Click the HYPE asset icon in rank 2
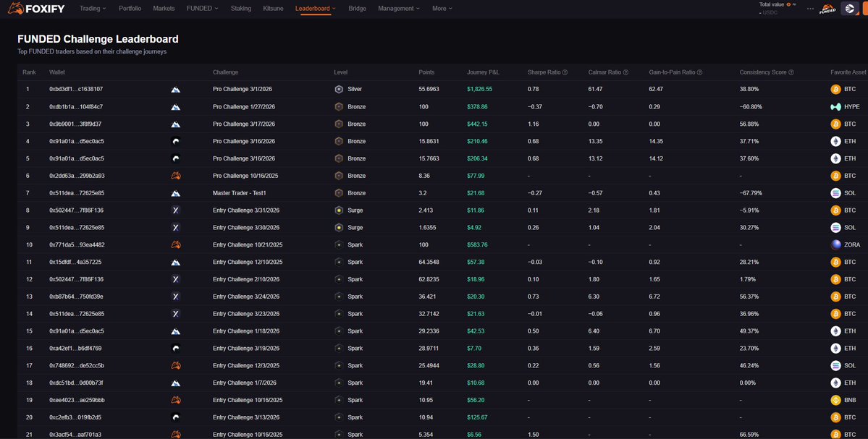 [x=835, y=107]
